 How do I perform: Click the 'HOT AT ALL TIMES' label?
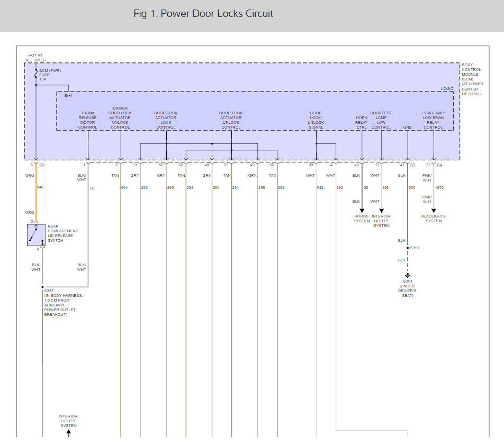coord(35,58)
